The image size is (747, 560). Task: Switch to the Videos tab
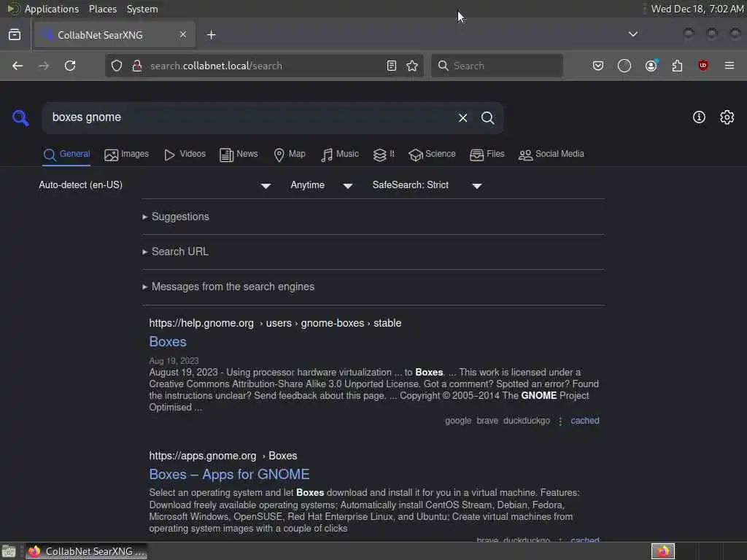[x=185, y=155]
